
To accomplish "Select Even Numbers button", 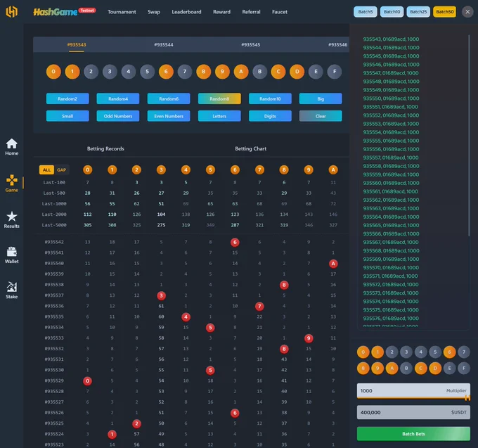I will (x=169, y=116).
